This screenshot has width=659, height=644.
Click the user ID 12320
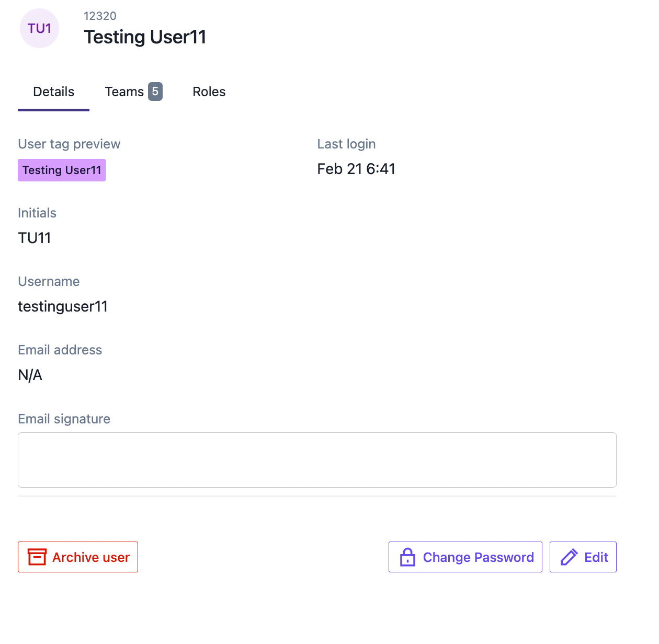pos(100,16)
